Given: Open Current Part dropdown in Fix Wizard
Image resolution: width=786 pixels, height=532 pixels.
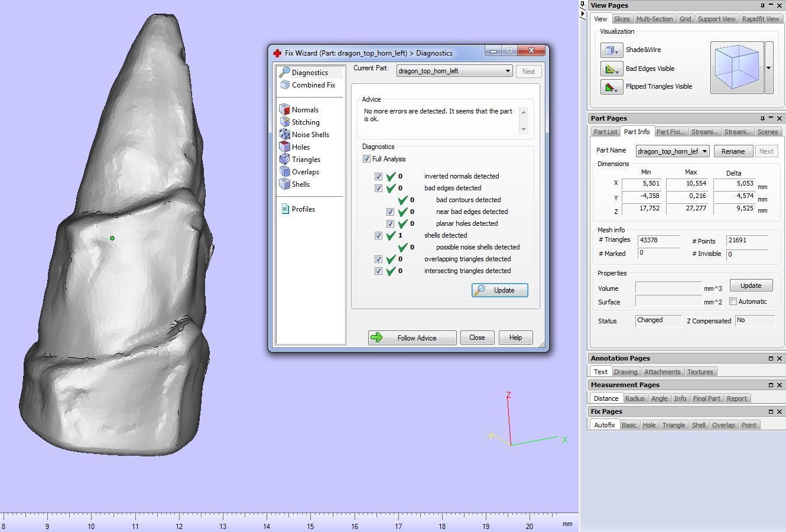Looking at the screenshot, I should pos(454,71).
